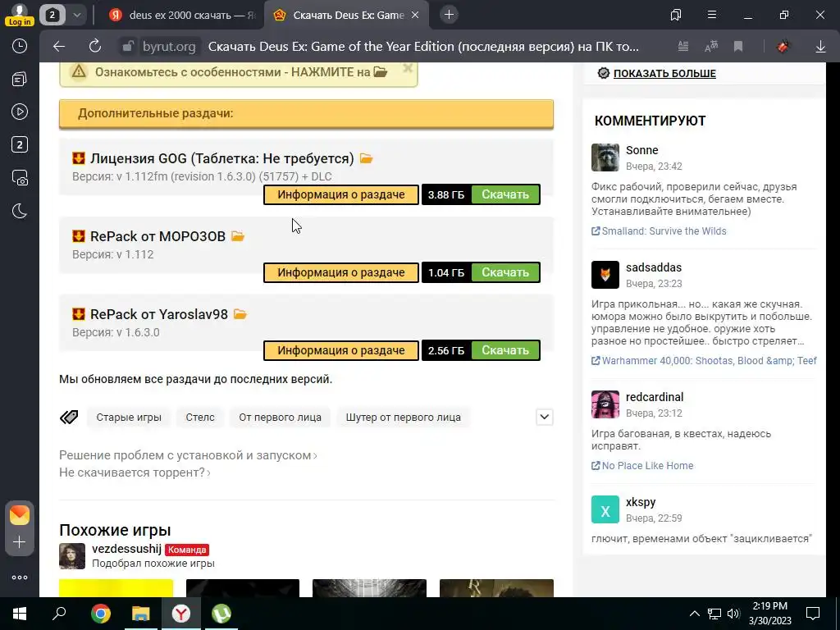Download the 3.88 ГБ GOG license torrent
Image resolution: width=840 pixels, height=630 pixels.
click(x=505, y=194)
